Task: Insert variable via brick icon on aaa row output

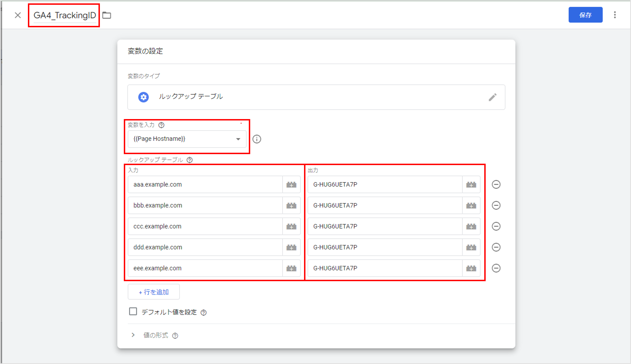Action: click(x=471, y=185)
